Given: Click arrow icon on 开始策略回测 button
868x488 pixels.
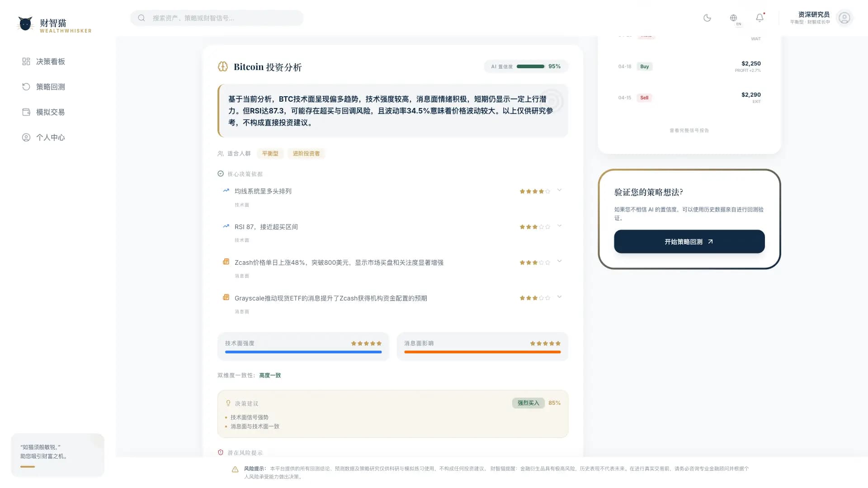Looking at the screenshot, I should (x=710, y=242).
